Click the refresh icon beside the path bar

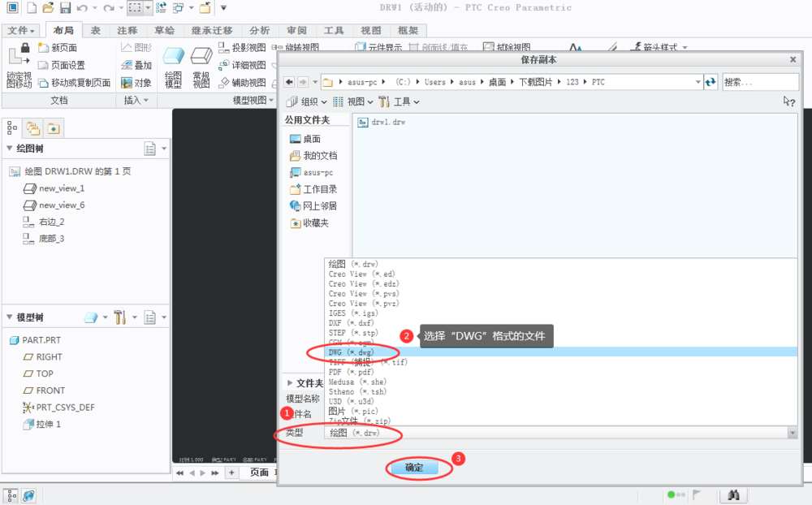(x=710, y=82)
